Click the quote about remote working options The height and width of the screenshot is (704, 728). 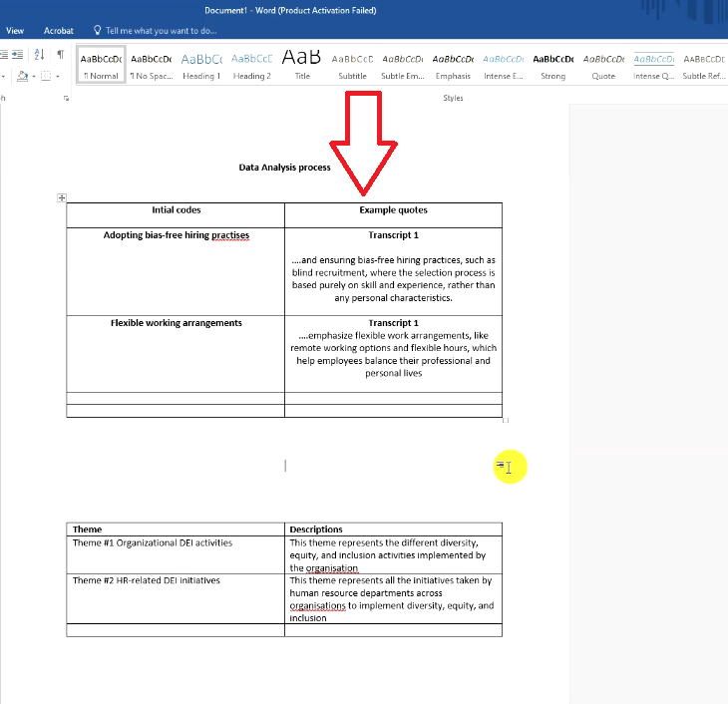393,354
